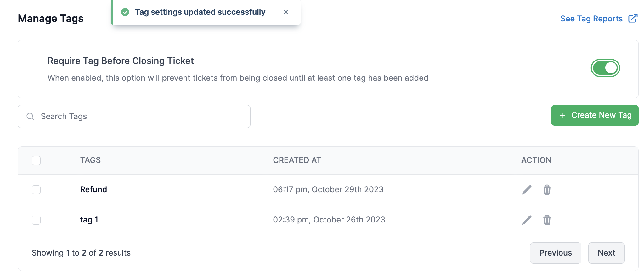Screen dimensions: 644x271
Task: Edit the 'tag 1' tag with pencil icon
Action: click(527, 220)
